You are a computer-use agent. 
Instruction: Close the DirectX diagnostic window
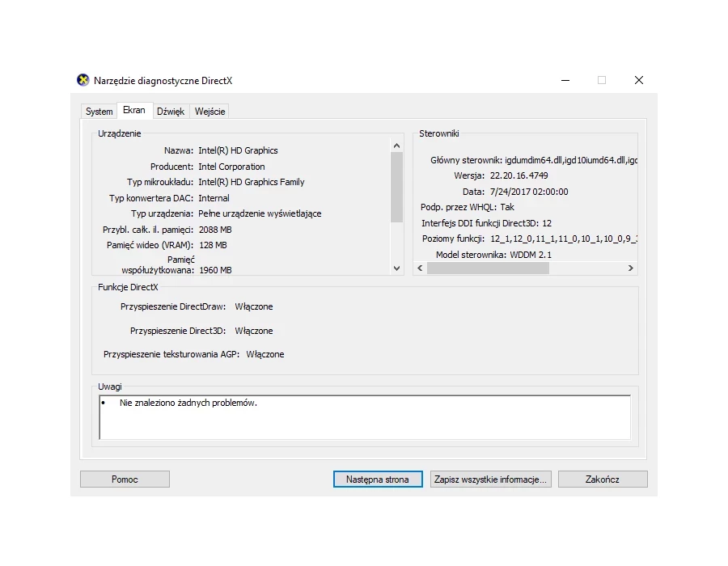639,80
